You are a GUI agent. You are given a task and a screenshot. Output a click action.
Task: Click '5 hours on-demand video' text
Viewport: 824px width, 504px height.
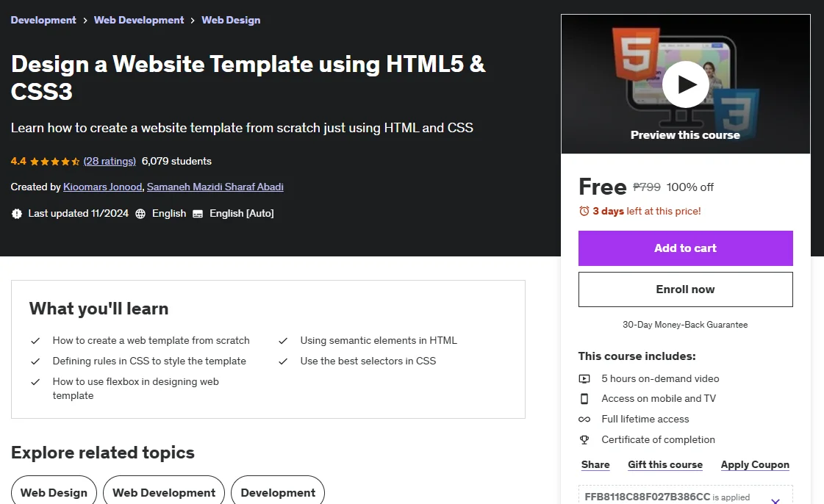pyautogui.click(x=661, y=378)
